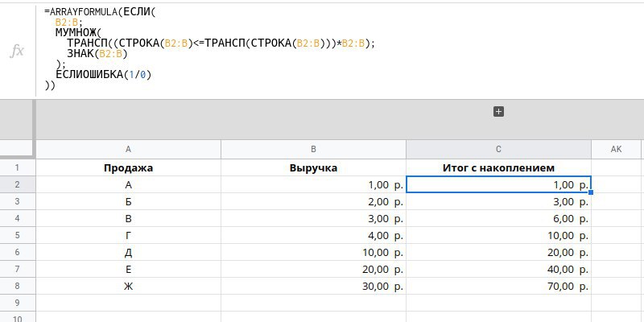This screenshot has height=322, width=644.
Task: Click cumulative cell '20,00 р.' in column C
Action: pyautogui.click(x=498, y=252)
